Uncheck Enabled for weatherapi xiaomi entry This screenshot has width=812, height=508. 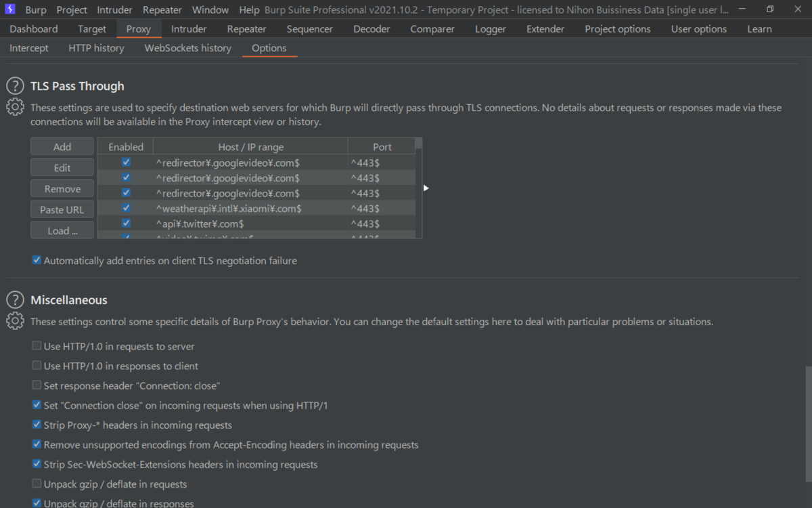[126, 208]
